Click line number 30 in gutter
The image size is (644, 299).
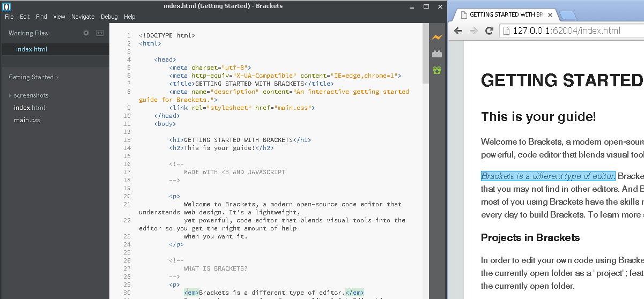[127, 293]
